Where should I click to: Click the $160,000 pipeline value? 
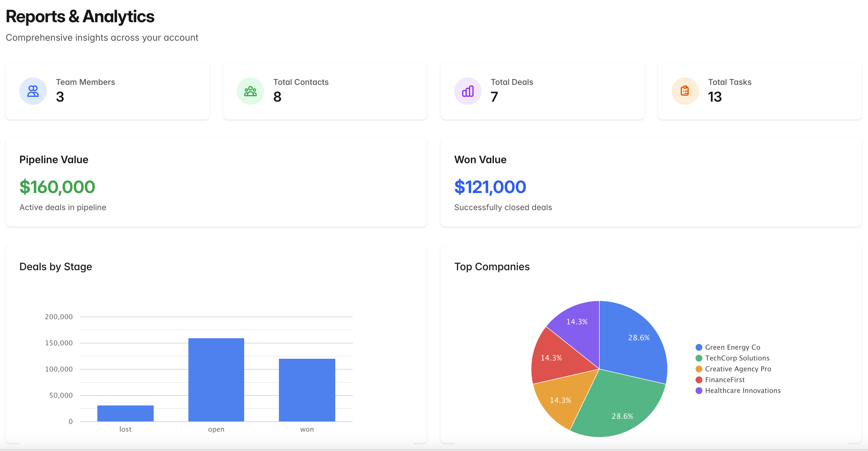tap(57, 187)
